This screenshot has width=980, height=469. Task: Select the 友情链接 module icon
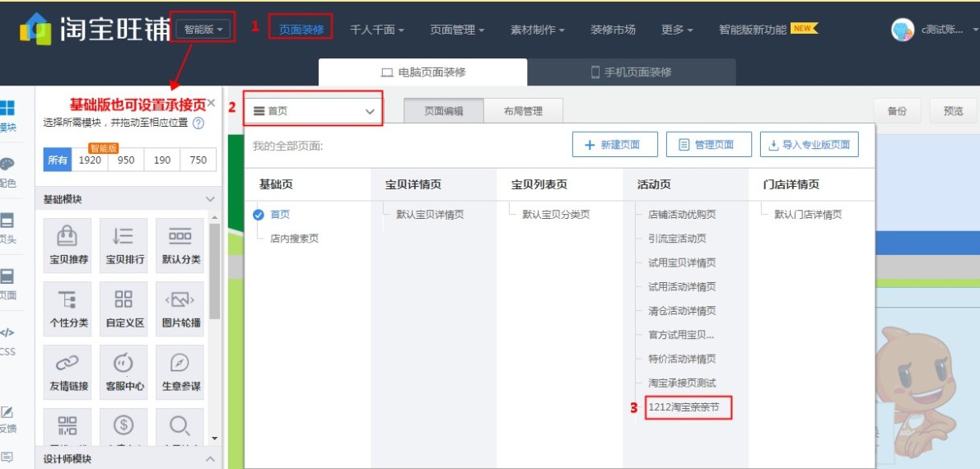coord(68,372)
